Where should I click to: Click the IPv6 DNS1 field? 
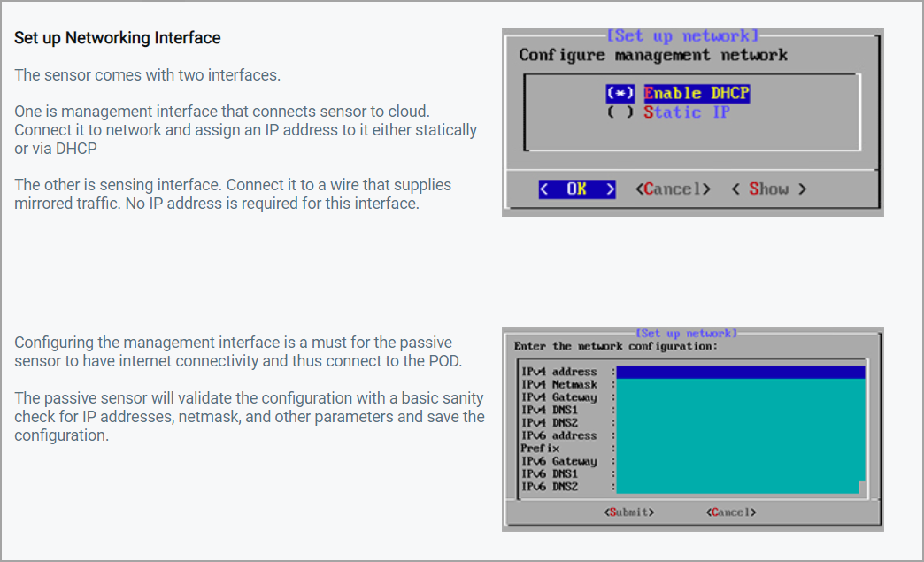740,474
